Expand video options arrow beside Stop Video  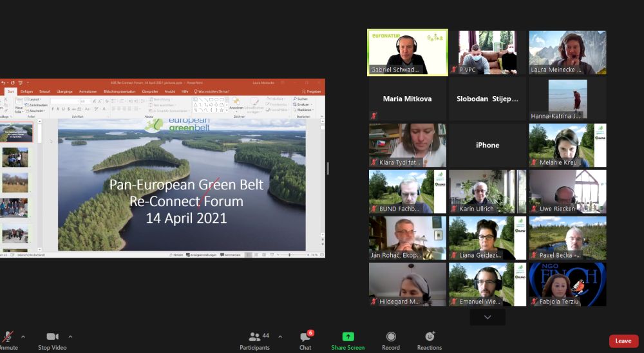70,336
